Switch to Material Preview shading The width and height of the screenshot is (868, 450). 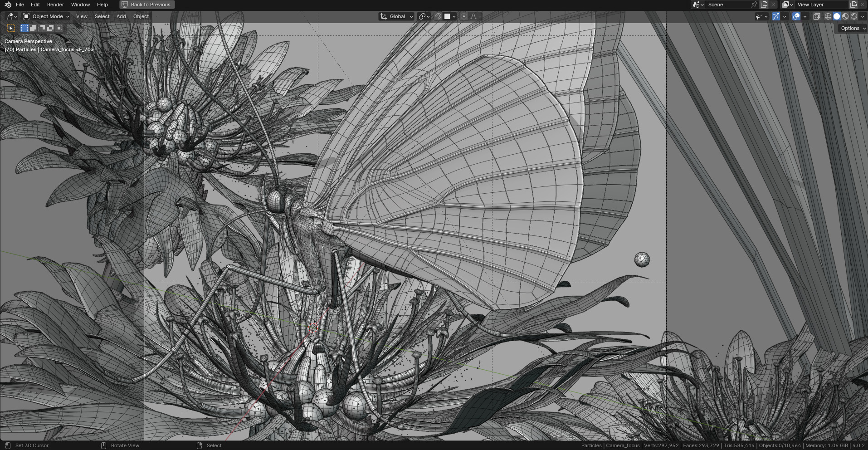(845, 16)
